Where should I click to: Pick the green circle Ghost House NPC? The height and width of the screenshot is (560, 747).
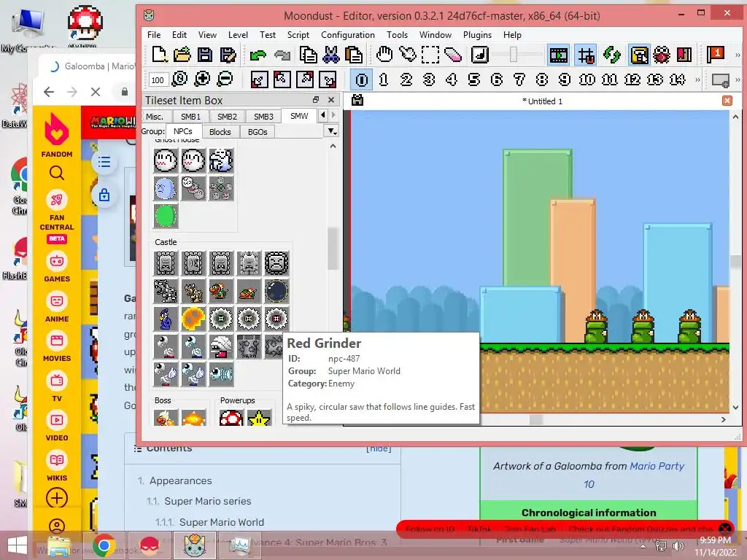[166, 216]
